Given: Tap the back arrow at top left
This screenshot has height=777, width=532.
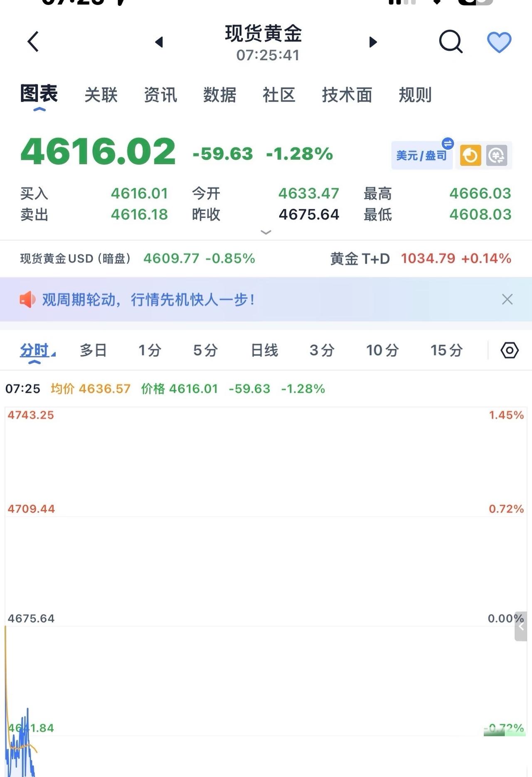Looking at the screenshot, I should [x=33, y=42].
